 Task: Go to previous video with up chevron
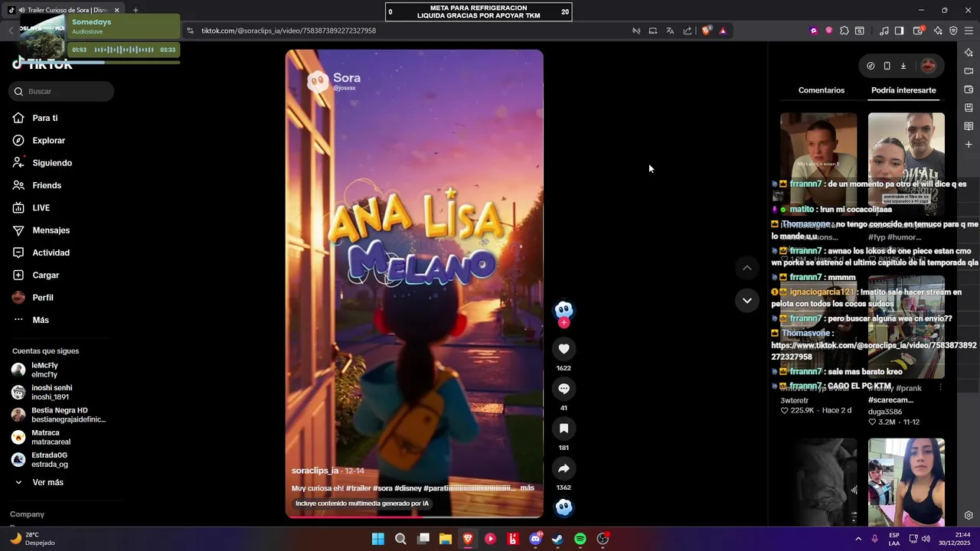tap(747, 268)
